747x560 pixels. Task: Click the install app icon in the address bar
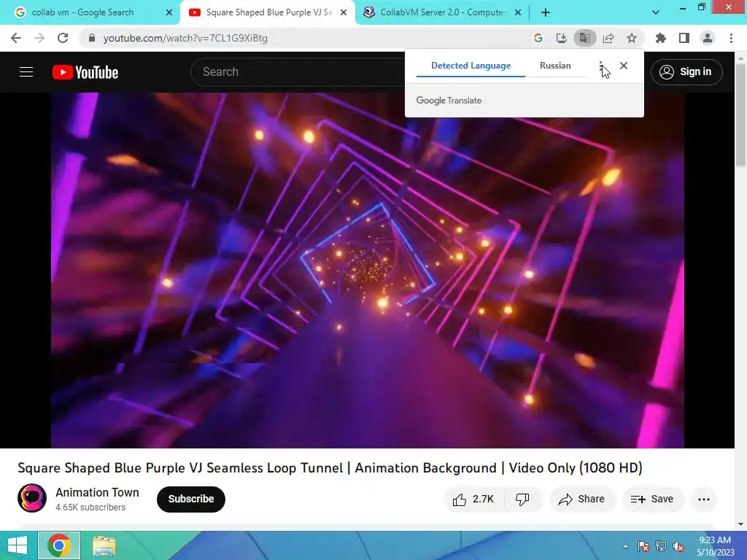pyautogui.click(x=562, y=38)
